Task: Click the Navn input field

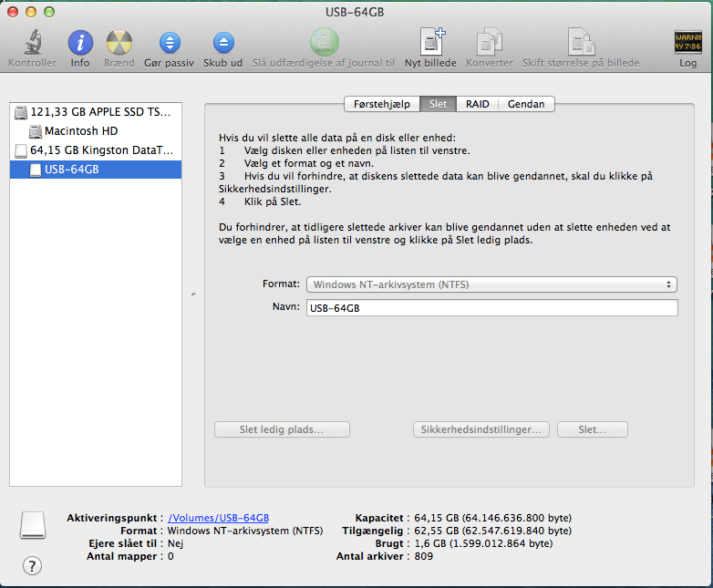Action: pos(492,308)
